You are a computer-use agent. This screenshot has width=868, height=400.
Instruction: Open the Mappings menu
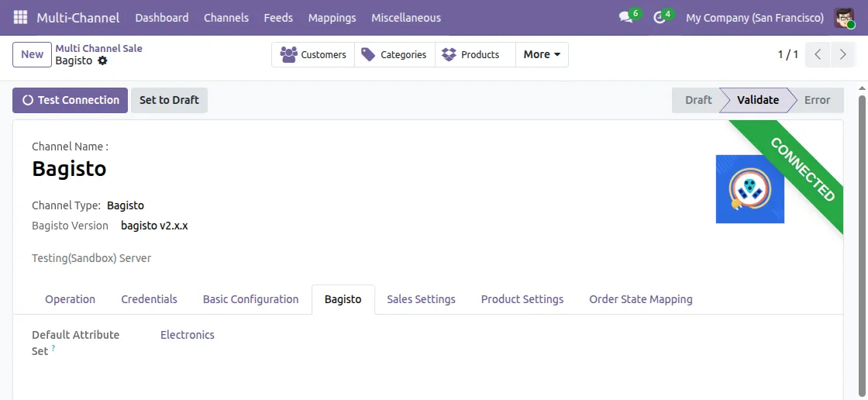tap(332, 18)
